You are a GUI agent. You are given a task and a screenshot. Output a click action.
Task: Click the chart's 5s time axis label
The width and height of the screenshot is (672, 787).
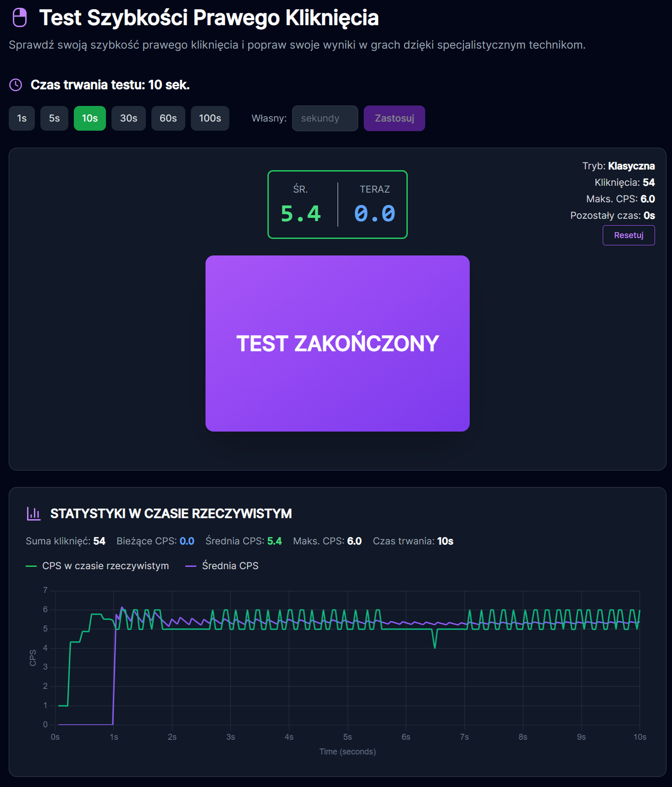[347, 737]
